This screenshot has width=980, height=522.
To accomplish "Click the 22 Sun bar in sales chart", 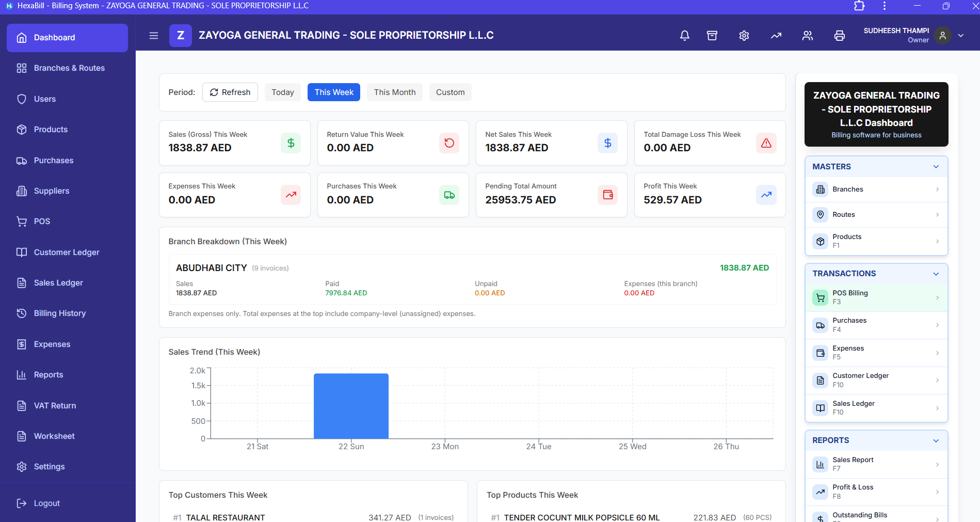I will click(351, 406).
